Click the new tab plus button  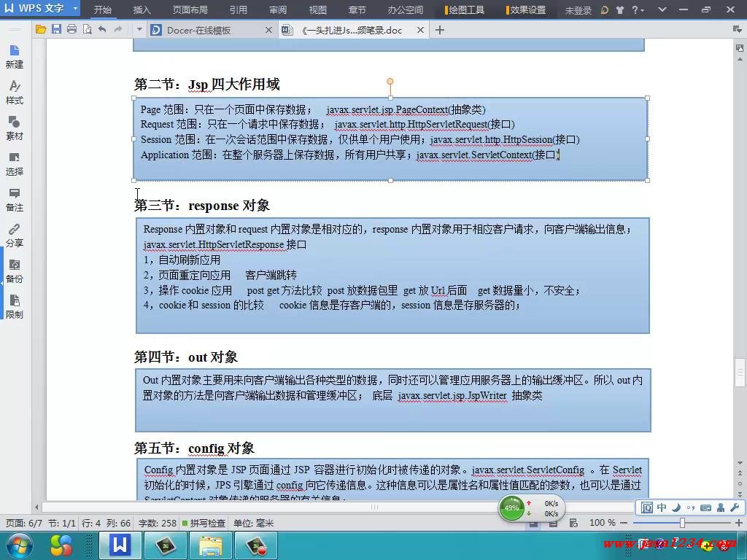(x=439, y=30)
